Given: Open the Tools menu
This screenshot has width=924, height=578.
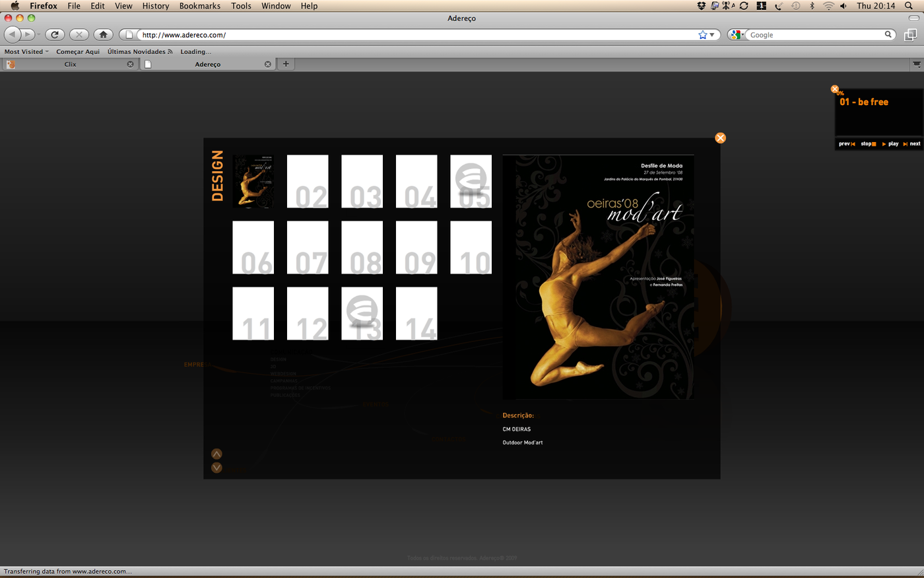Looking at the screenshot, I should pyautogui.click(x=241, y=6).
